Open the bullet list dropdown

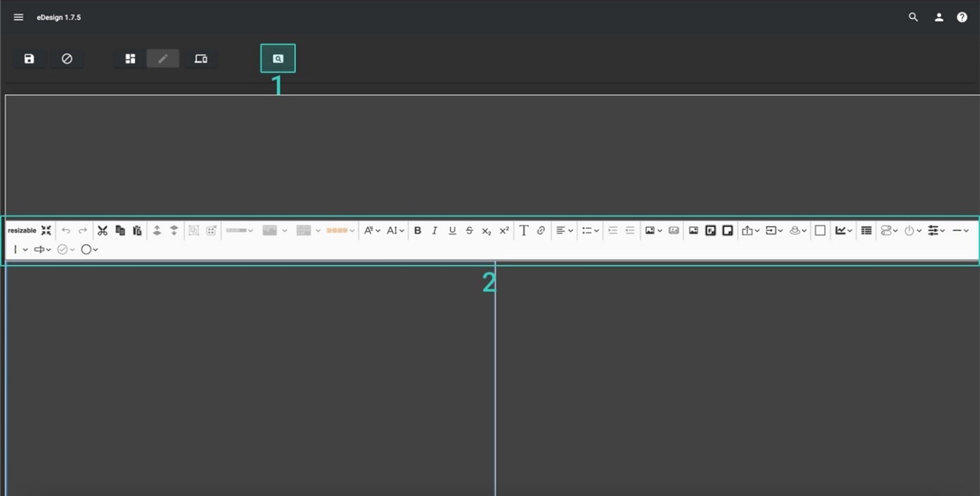point(590,230)
